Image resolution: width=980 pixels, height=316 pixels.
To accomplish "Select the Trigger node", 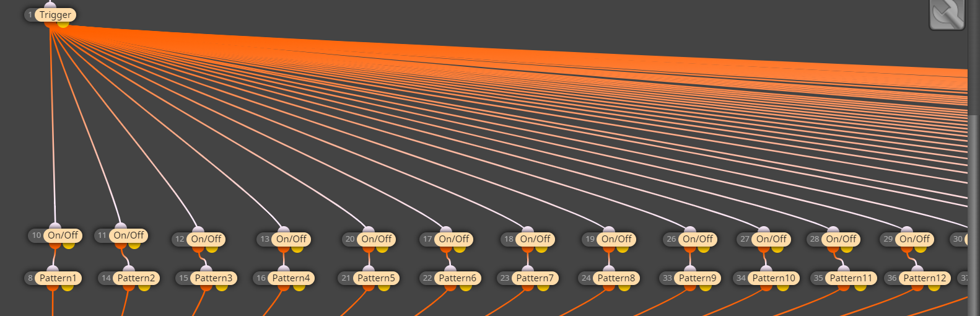I will tap(55, 15).
